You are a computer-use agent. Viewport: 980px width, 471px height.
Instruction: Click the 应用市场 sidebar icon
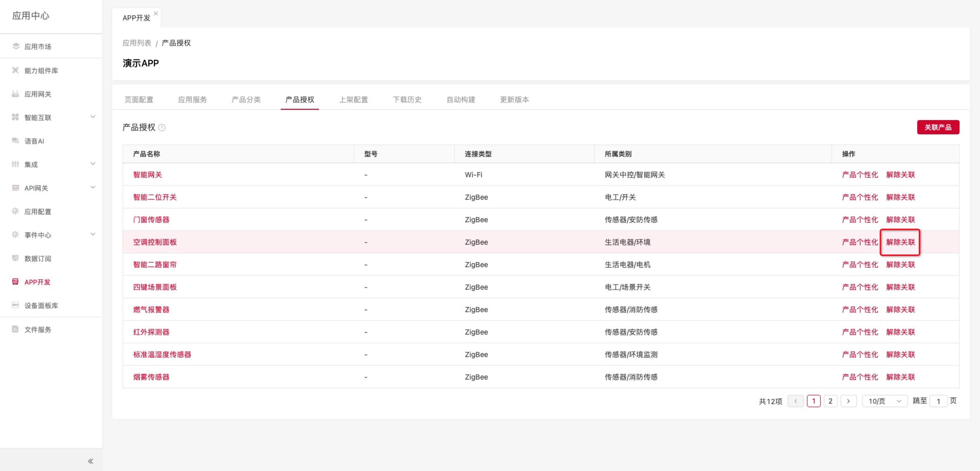click(x=16, y=46)
